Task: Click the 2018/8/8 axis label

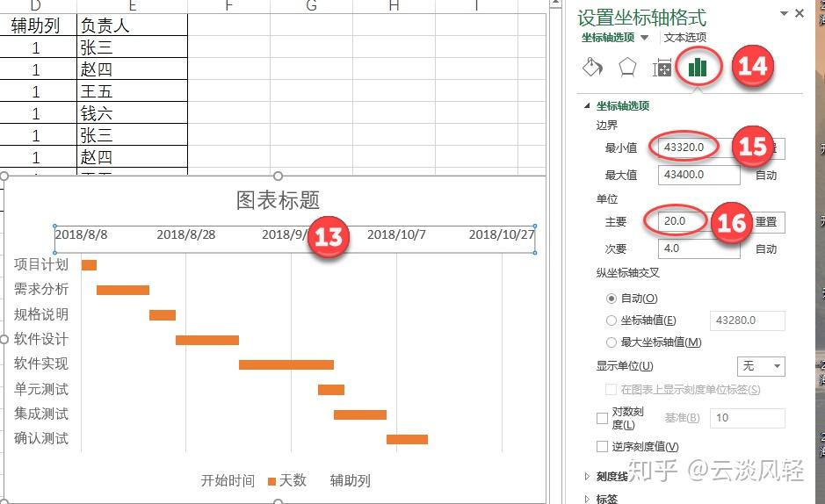Action: tap(81, 234)
